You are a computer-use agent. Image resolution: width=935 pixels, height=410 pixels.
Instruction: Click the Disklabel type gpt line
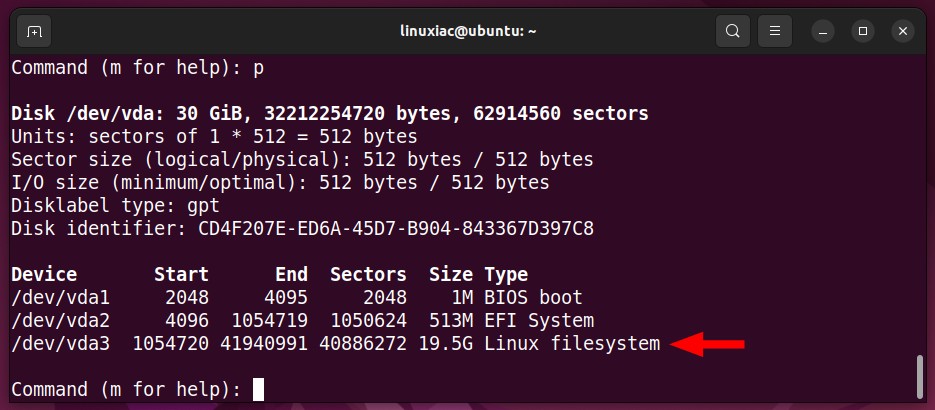click(x=116, y=206)
